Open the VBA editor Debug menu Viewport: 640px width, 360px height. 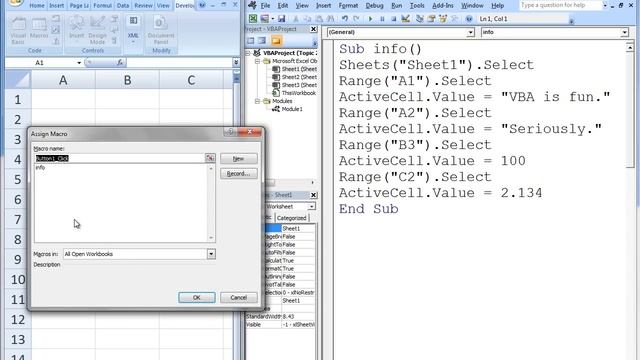(374, 6)
